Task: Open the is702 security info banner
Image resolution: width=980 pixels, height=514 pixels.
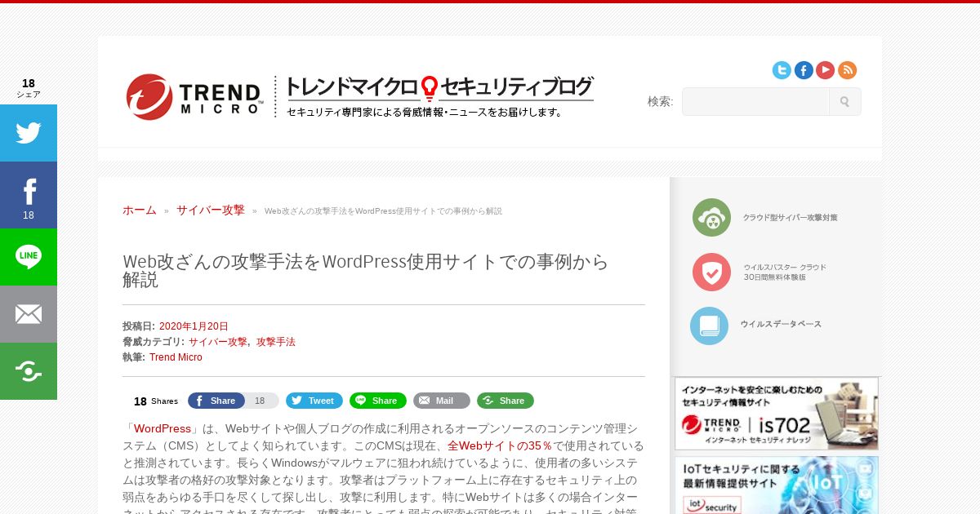Action: 777,414
